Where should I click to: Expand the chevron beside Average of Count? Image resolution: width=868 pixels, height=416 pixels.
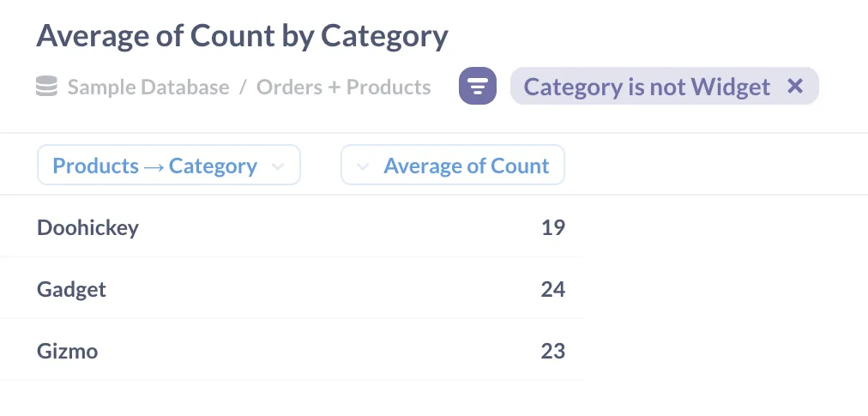click(363, 166)
